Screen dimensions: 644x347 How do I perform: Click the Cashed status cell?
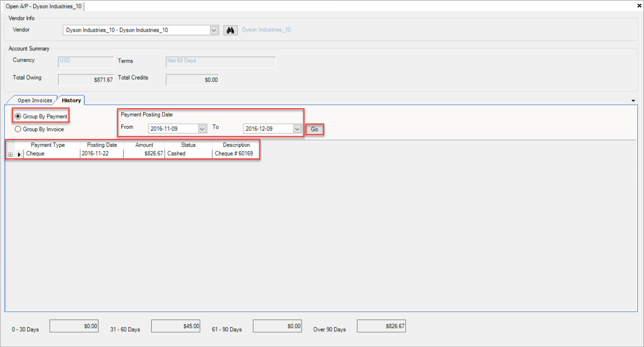[x=188, y=154]
